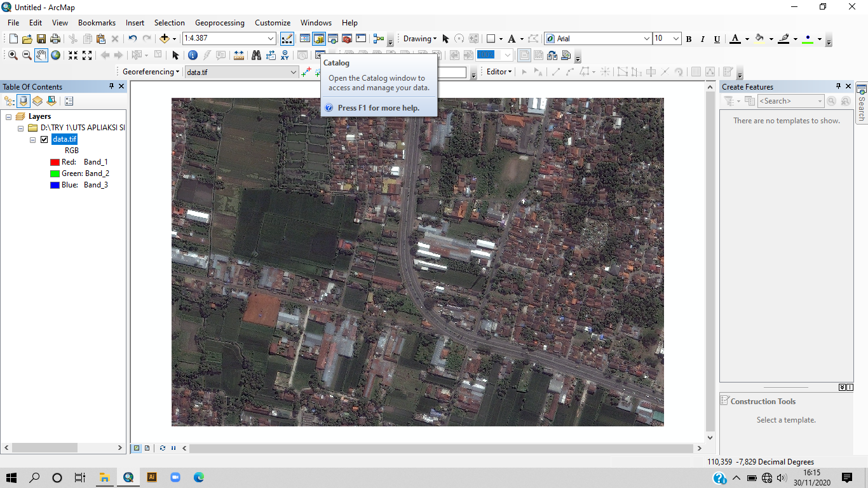Open the Arial font name dropdown
Screen dimensions: 868x488
(x=647, y=39)
